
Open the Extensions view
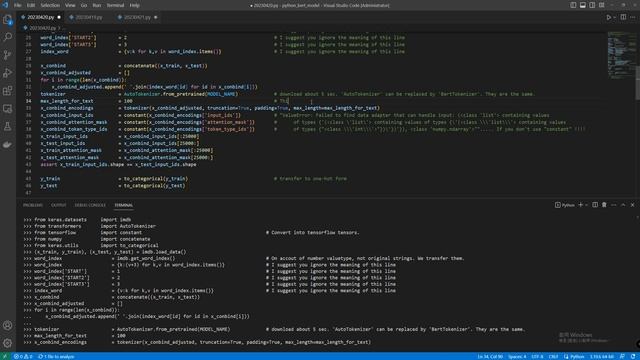tap(7, 91)
